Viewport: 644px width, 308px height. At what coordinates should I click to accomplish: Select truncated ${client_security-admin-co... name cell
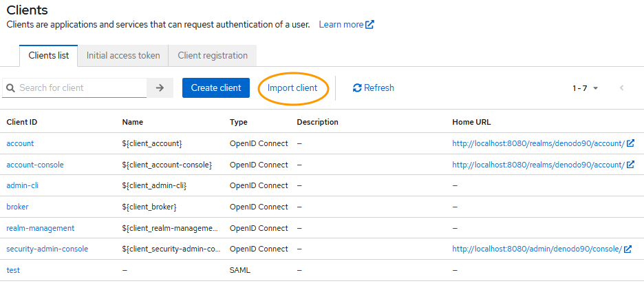pyautogui.click(x=172, y=249)
